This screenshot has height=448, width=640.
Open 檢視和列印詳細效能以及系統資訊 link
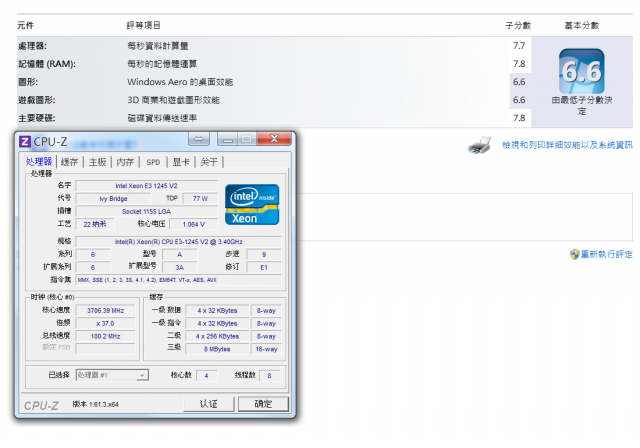(x=567, y=145)
